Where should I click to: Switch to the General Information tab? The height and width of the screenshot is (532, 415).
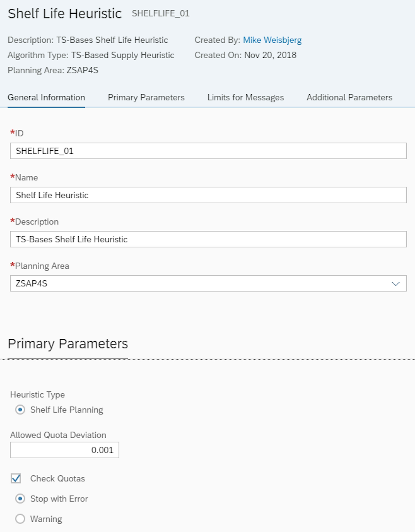[x=46, y=97]
